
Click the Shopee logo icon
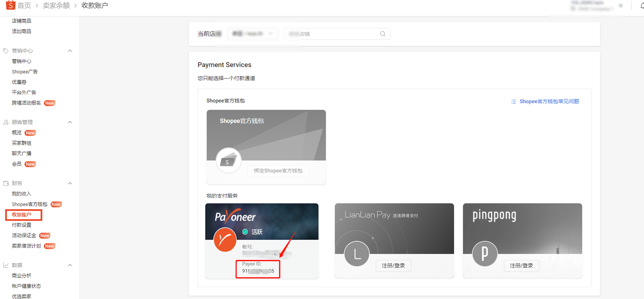click(x=10, y=5)
